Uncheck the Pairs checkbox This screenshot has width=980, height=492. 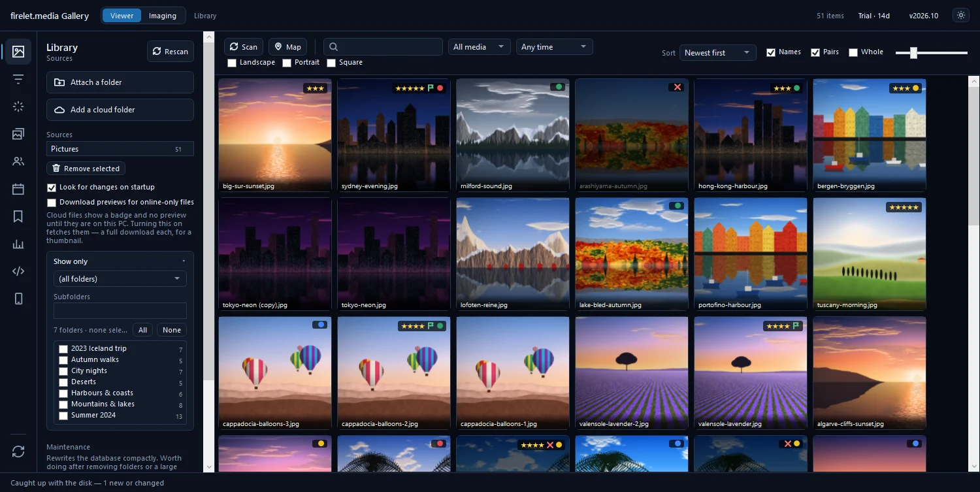coord(815,52)
